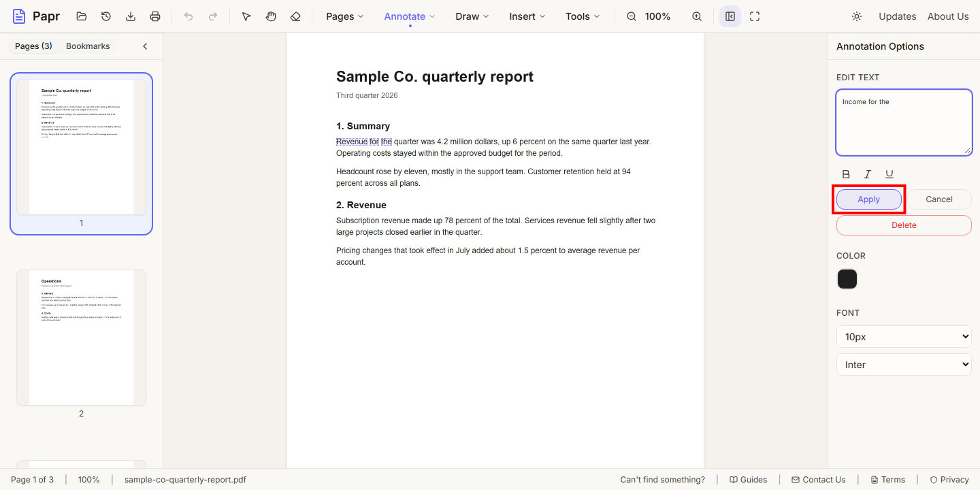
Task: Zoom out with magnifier minus icon
Action: [x=632, y=16]
